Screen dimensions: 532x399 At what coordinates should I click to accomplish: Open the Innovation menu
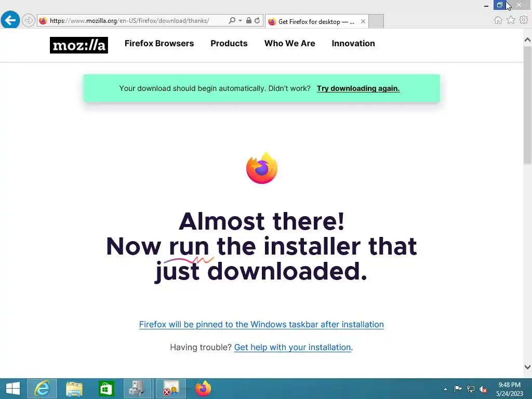point(353,44)
